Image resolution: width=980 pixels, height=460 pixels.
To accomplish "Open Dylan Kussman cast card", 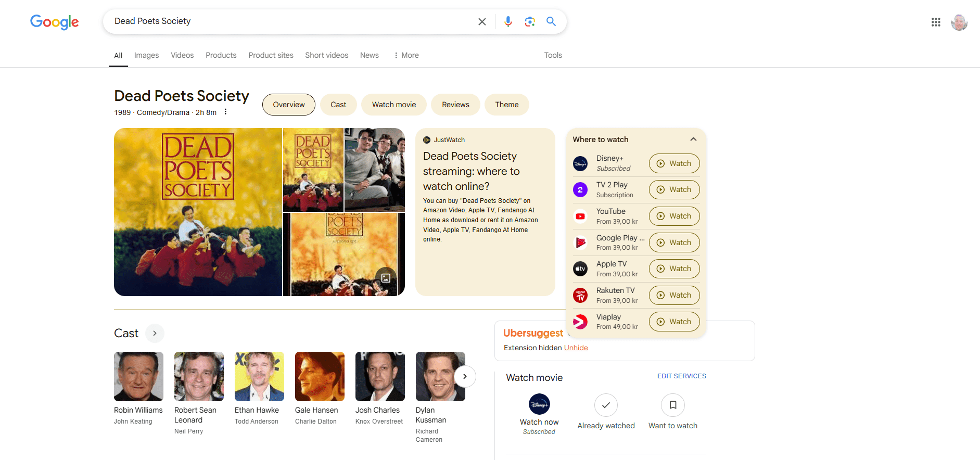I will (x=440, y=398).
